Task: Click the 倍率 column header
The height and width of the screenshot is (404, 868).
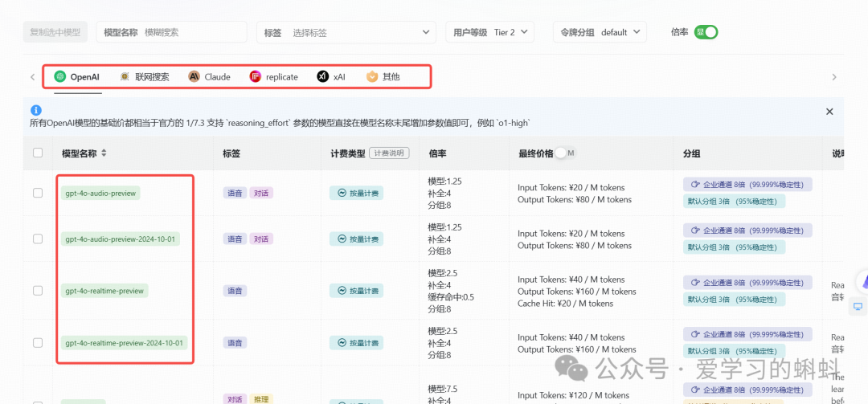Action: click(437, 153)
